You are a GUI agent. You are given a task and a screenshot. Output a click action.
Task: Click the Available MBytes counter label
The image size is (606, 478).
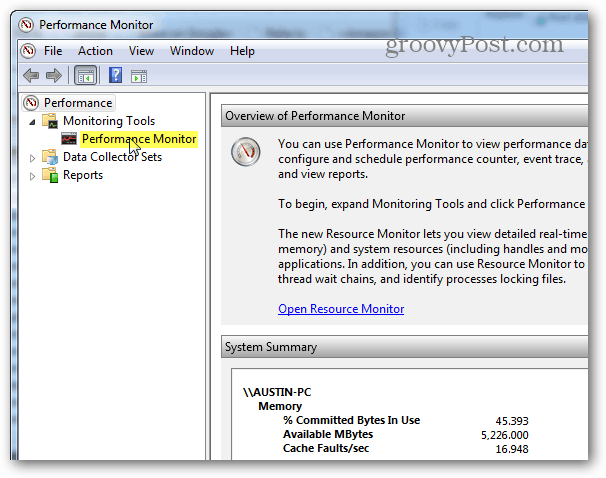click(328, 434)
